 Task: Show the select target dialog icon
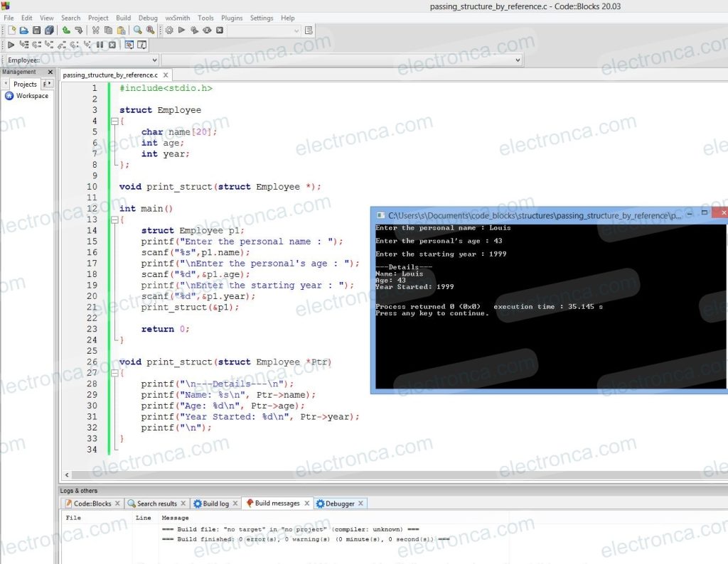(x=309, y=30)
